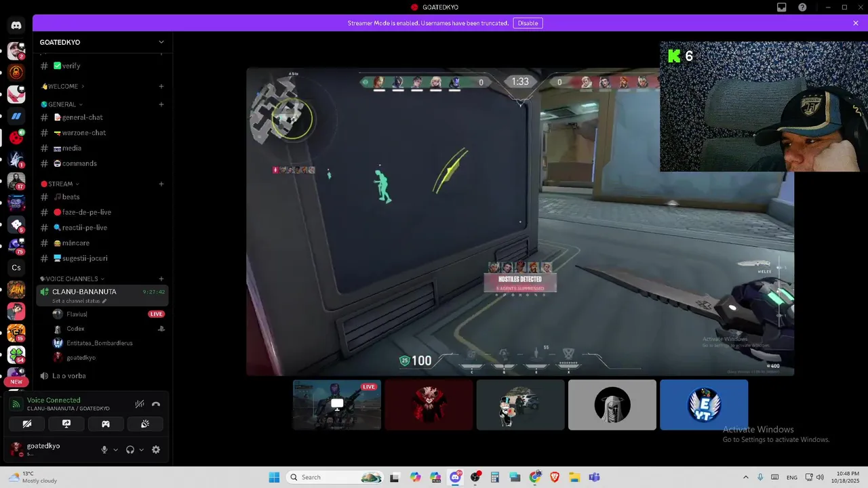Screen dimensions: 868x488
Task: Start an activity with the game controller icon
Action: click(106, 424)
